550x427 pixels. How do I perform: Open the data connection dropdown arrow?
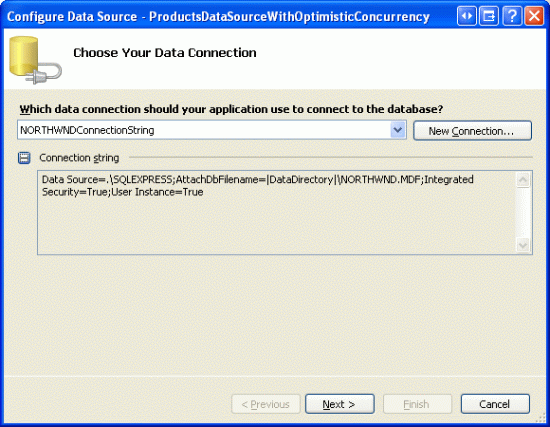click(398, 130)
